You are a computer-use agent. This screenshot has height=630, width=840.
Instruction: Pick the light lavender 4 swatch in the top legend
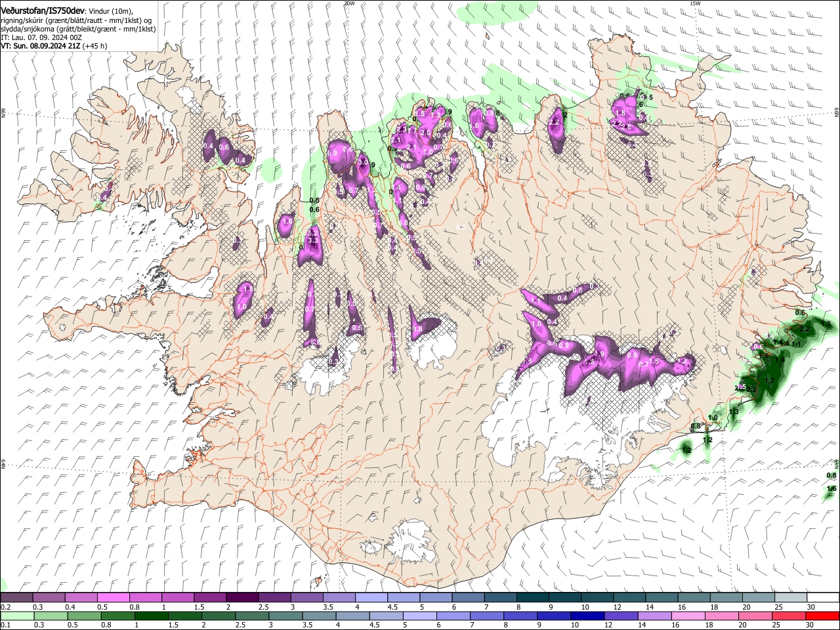coord(371,597)
